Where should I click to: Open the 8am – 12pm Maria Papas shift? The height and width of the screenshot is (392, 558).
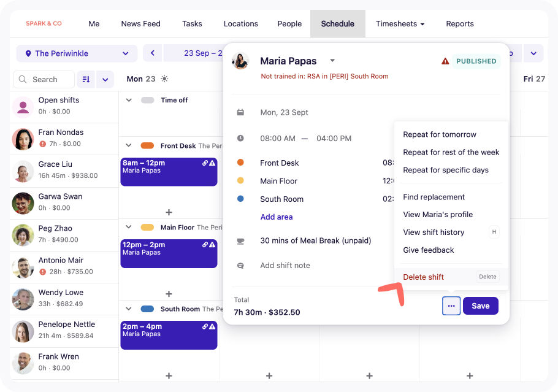click(169, 172)
